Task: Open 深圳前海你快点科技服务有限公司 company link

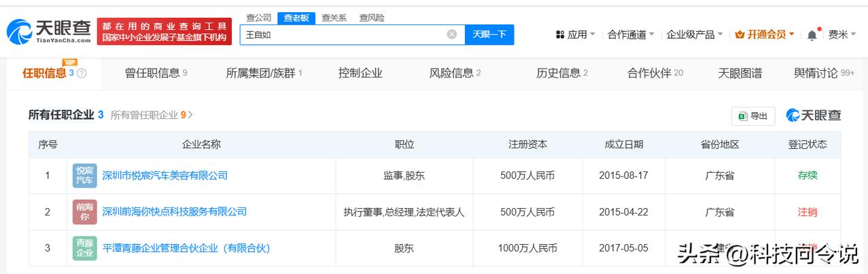Action: pos(174,212)
